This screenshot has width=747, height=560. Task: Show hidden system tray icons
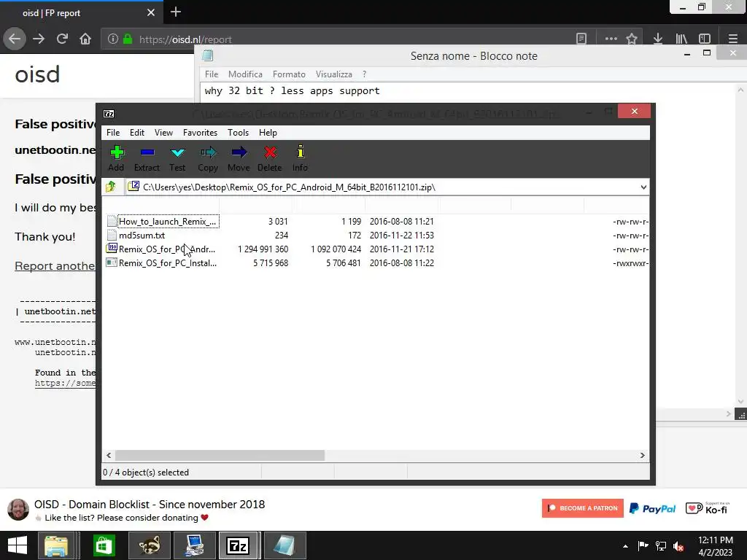(625, 546)
